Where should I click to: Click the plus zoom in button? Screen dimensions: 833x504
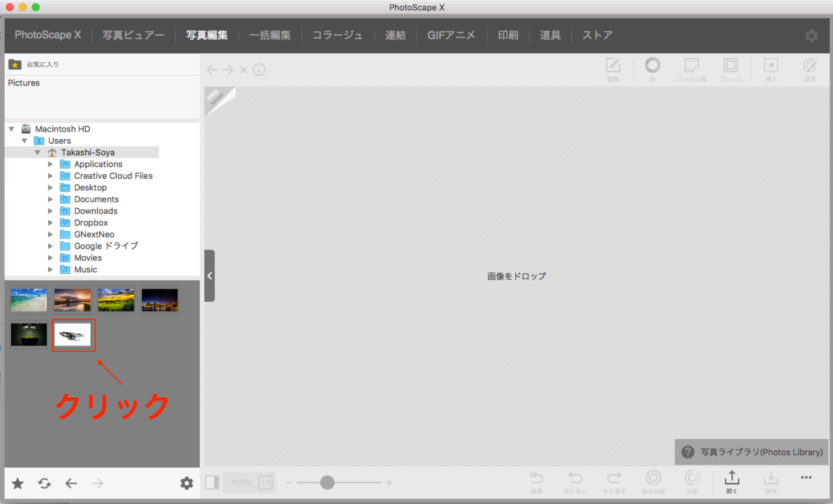[389, 483]
